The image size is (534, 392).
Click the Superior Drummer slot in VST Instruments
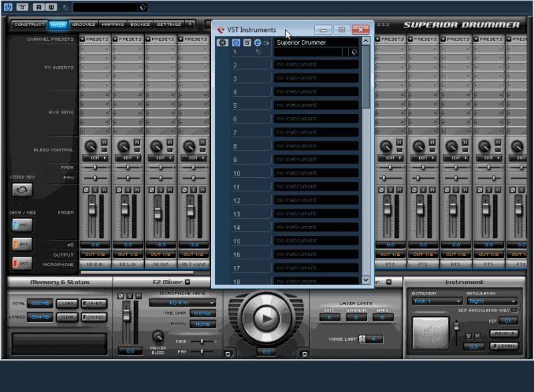(x=316, y=43)
